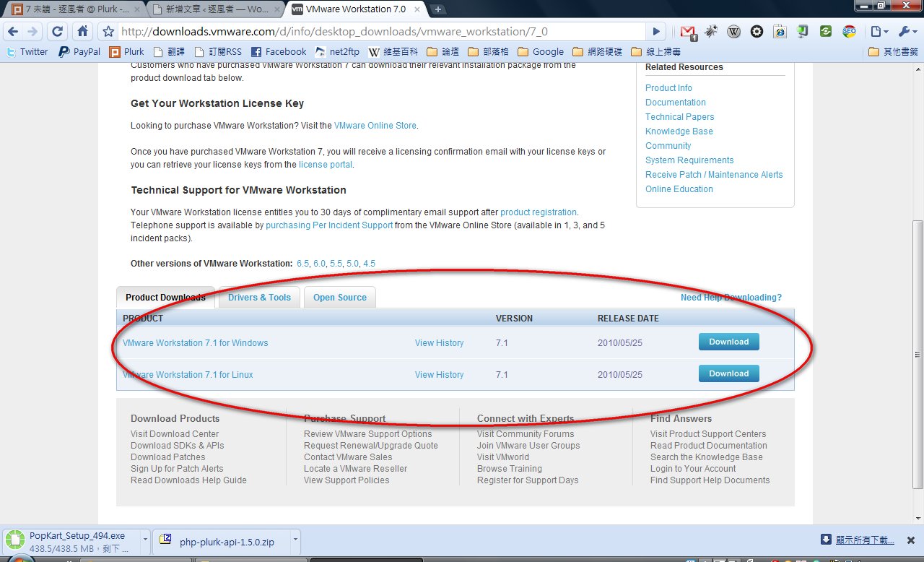
Task: Open the php-plurk-api-1.5.0.zip download item
Action: 223,540
